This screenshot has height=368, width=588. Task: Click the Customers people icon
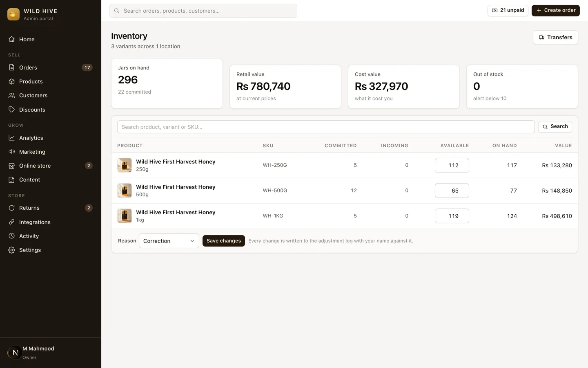point(12,95)
